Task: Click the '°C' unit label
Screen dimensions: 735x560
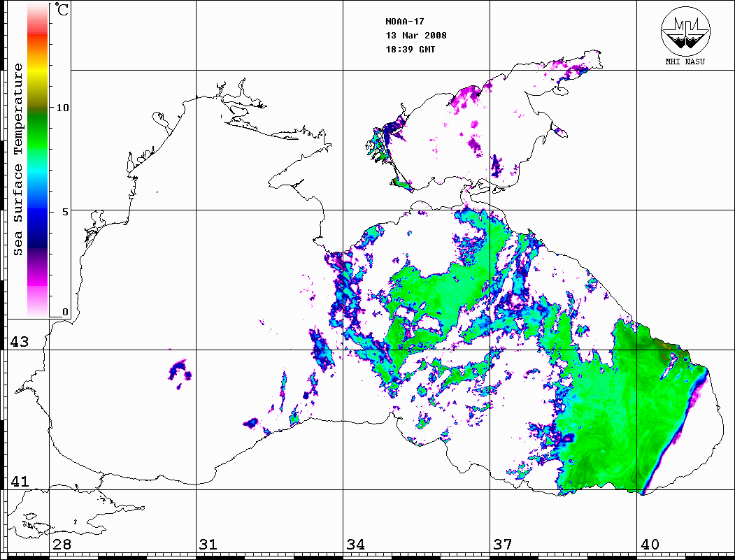Action: 62,9
